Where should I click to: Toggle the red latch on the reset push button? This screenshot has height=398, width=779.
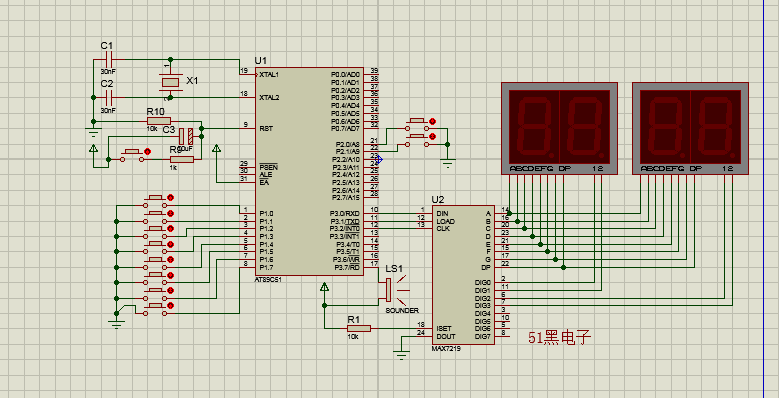[147, 151]
